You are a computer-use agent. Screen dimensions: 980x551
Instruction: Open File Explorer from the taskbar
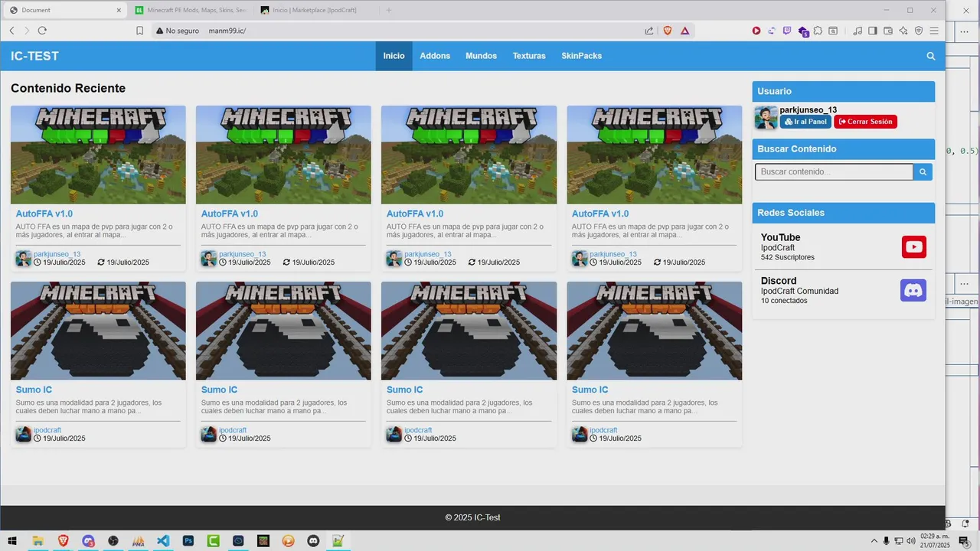37,540
